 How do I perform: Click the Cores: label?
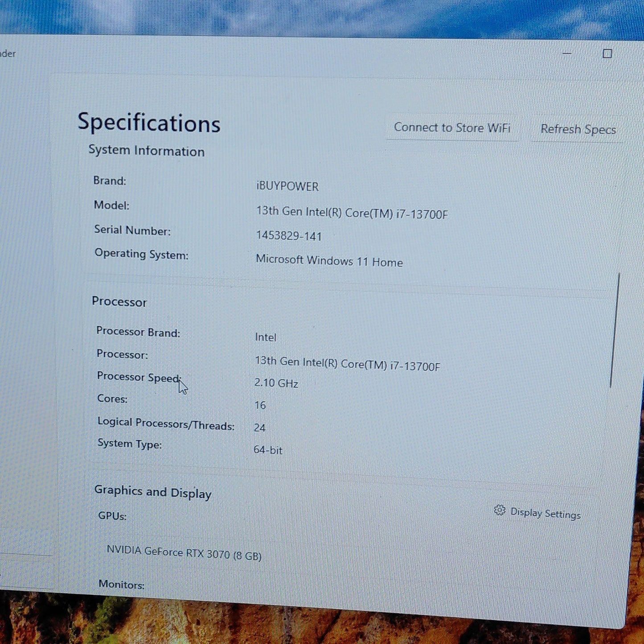pyautogui.click(x=112, y=398)
